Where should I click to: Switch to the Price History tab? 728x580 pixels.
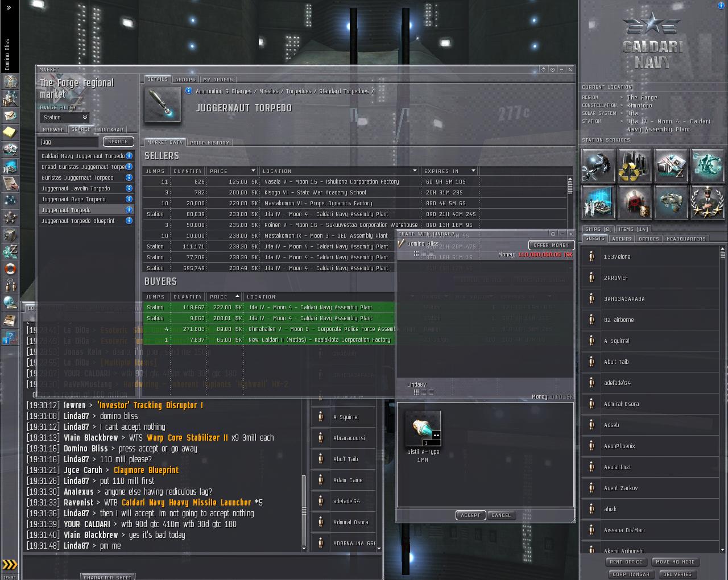[x=209, y=143]
